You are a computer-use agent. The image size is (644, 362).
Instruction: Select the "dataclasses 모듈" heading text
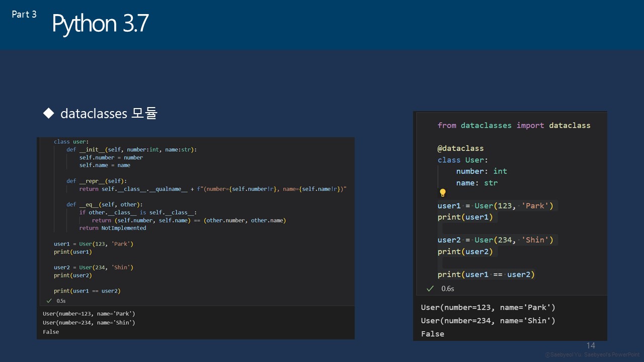pos(109,114)
